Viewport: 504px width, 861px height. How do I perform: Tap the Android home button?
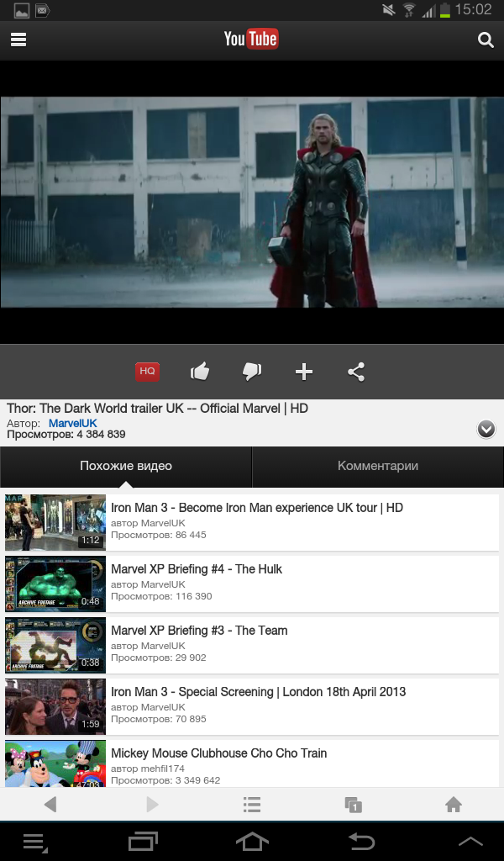[x=252, y=841]
